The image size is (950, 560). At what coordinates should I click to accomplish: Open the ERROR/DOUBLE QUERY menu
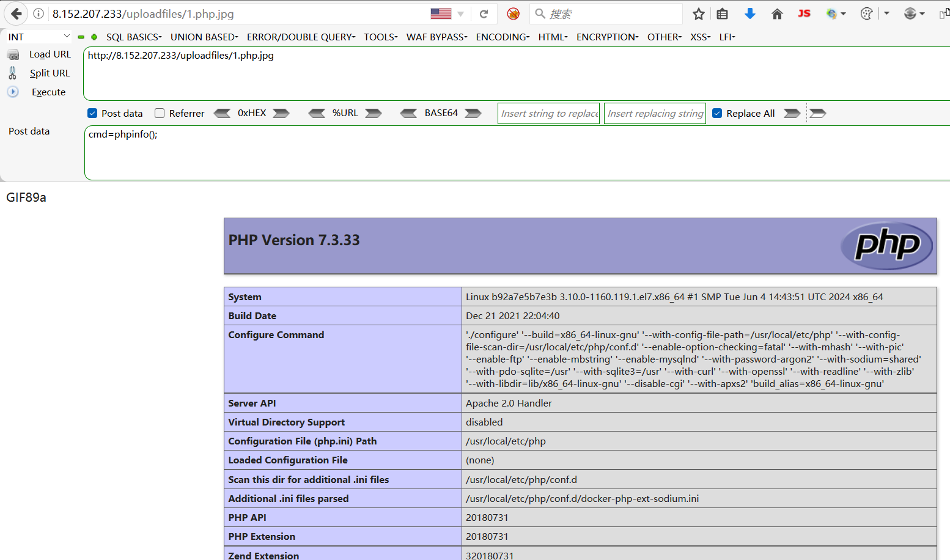(301, 37)
